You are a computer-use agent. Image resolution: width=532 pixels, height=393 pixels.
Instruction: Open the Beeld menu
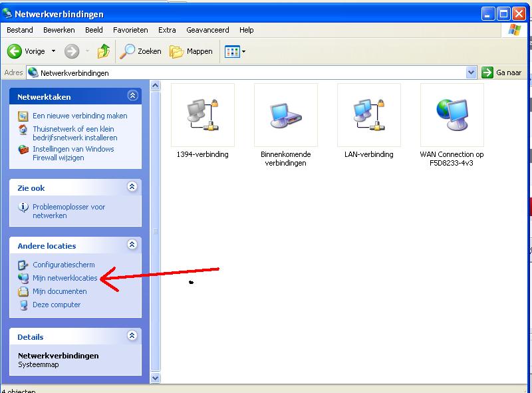click(x=94, y=30)
